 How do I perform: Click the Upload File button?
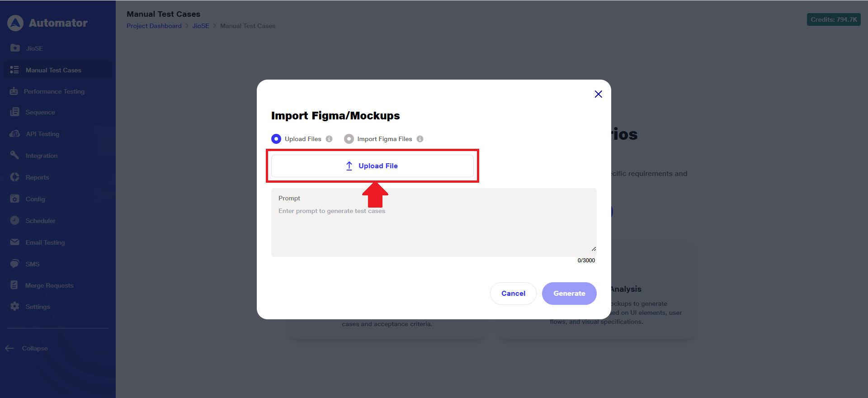click(372, 166)
